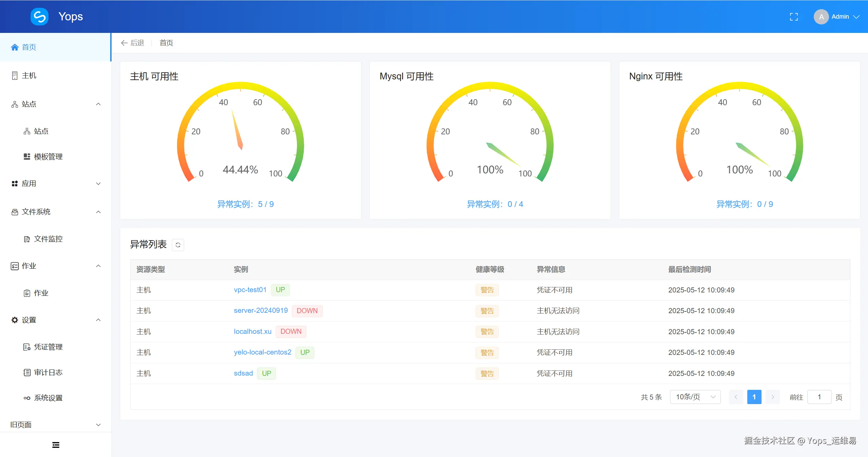The height and width of the screenshot is (457, 868).
Task: Open 审计日志 from the sidebar
Action: (x=48, y=372)
